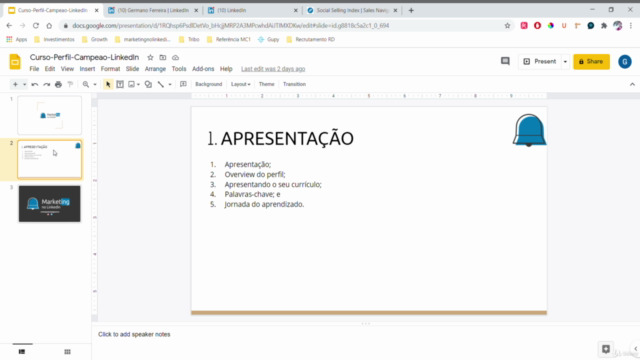Open the Last edit was 2 days ago link

click(x=273, y=69)
